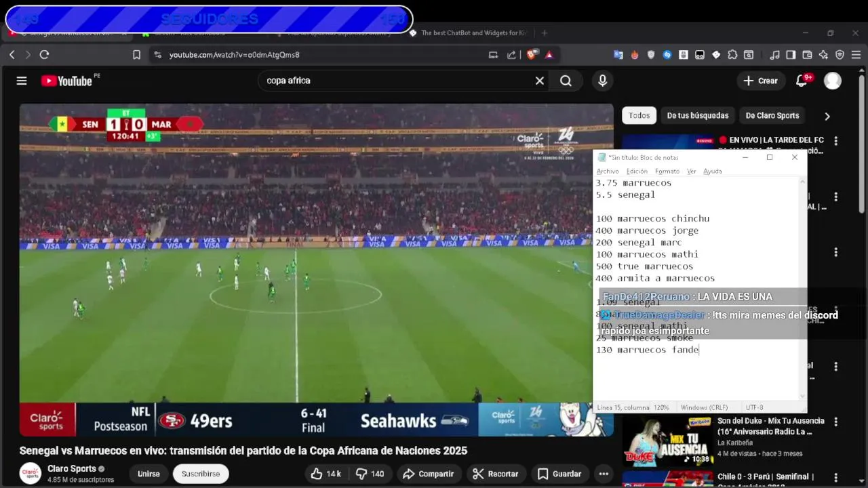Open site settings icon beside the URL

[157, 55]
